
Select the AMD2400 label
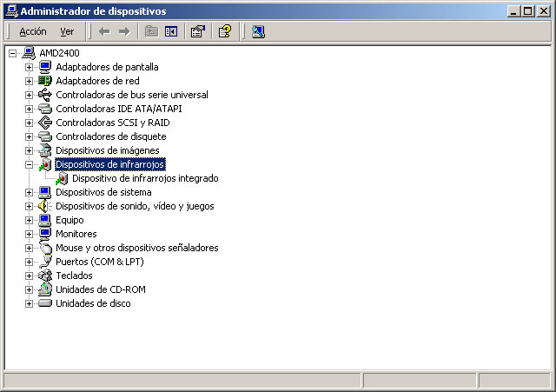pyautogui.click(x=59, y=53)
